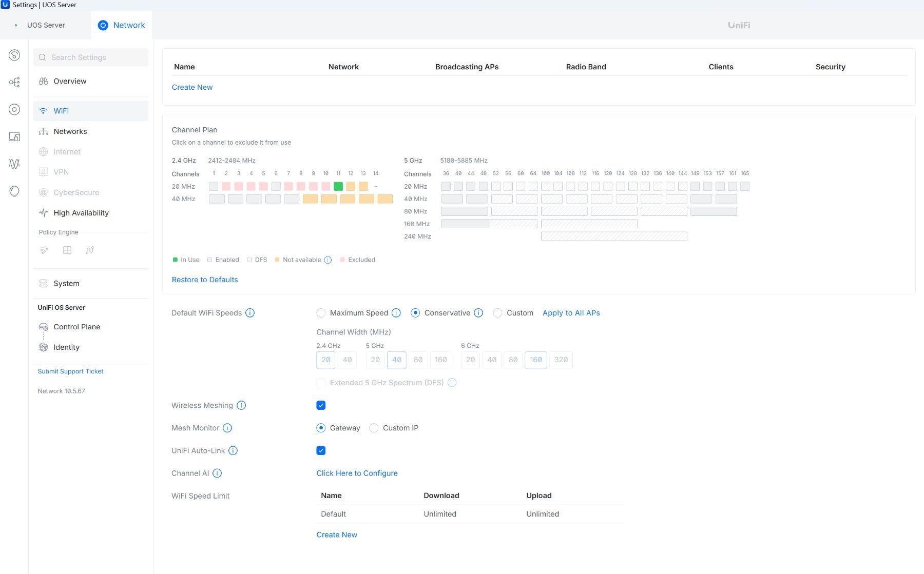Open the Internet settings section

click(x=91, y=152)
